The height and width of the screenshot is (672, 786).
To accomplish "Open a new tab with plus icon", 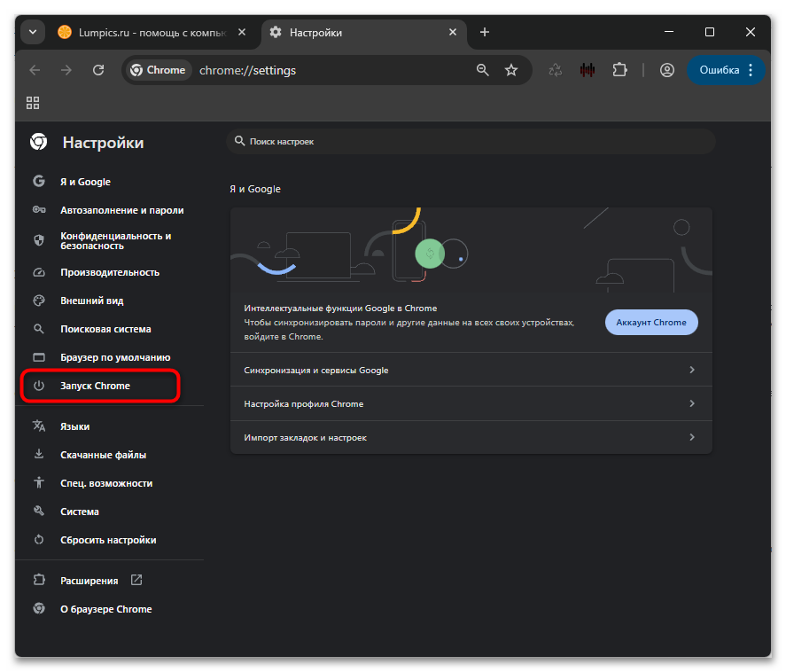I will click(x=484, y=33).
